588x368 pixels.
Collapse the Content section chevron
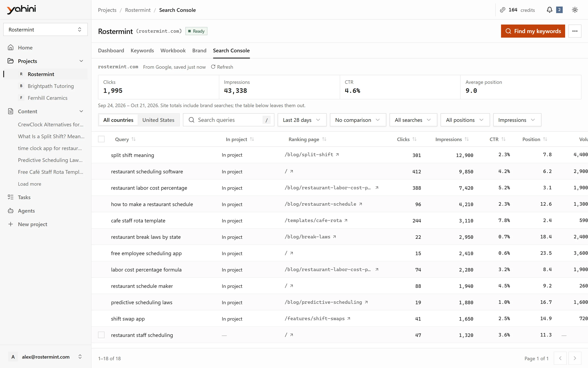[81, 111]
